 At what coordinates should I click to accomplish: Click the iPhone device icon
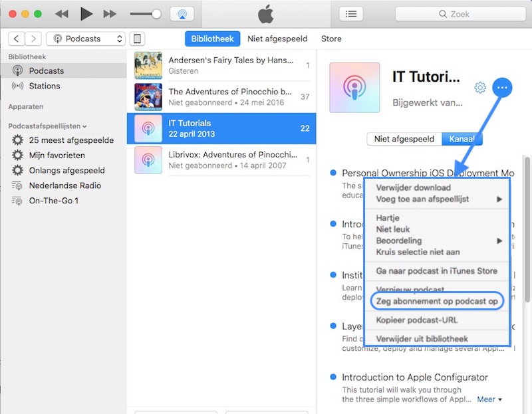click(137, 39)
